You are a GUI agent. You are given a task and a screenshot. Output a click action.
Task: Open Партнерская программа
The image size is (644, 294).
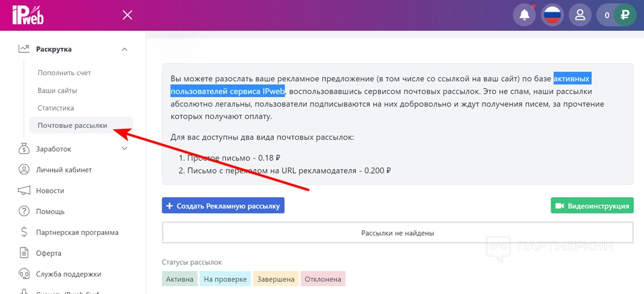(77, 232)
